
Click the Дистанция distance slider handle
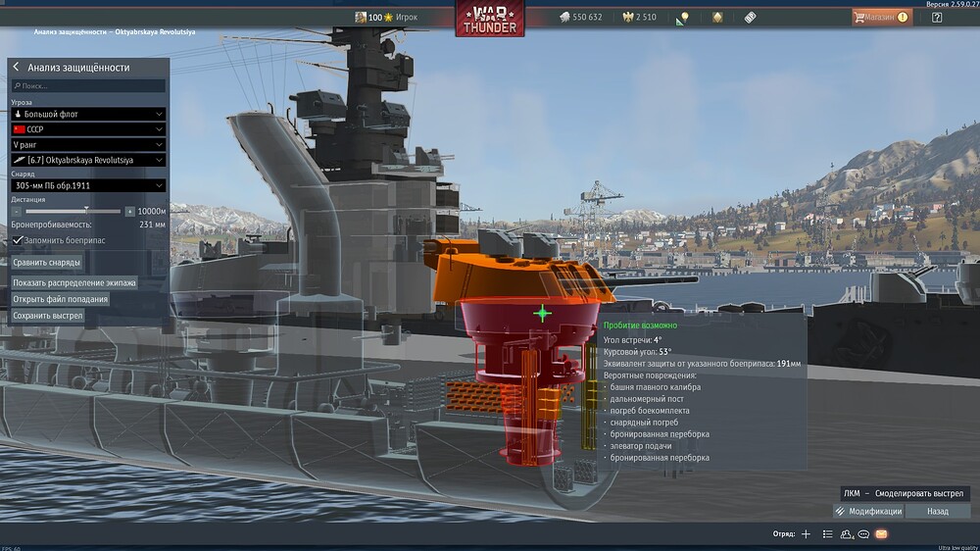pyautogui.click(x=86, y=211)
